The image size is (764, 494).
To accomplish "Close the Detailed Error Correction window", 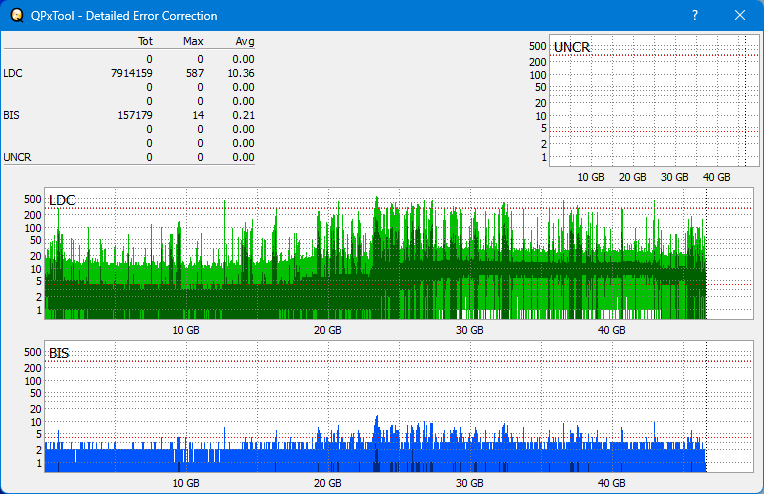I will click(x=740, y=16).
